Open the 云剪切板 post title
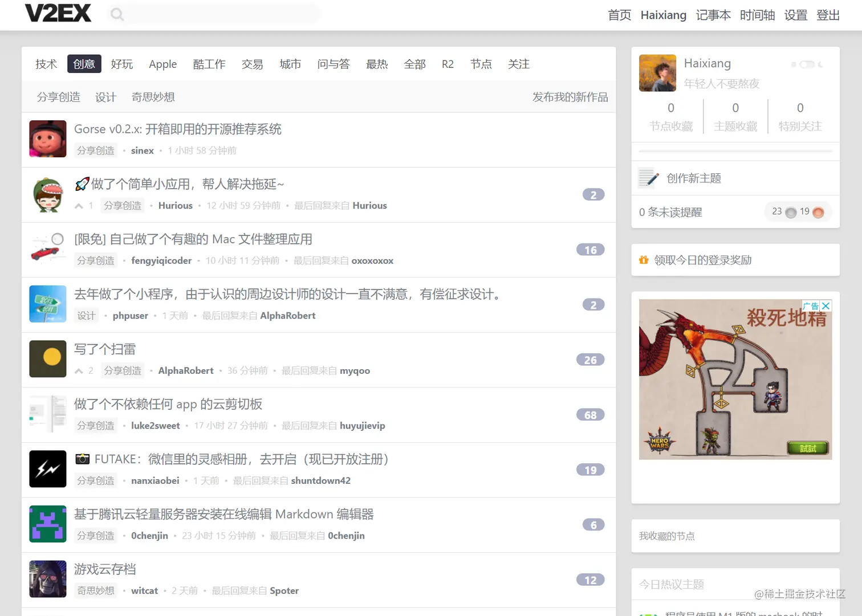The height and width of the screenshot is (616, 862). click(168, 405)
